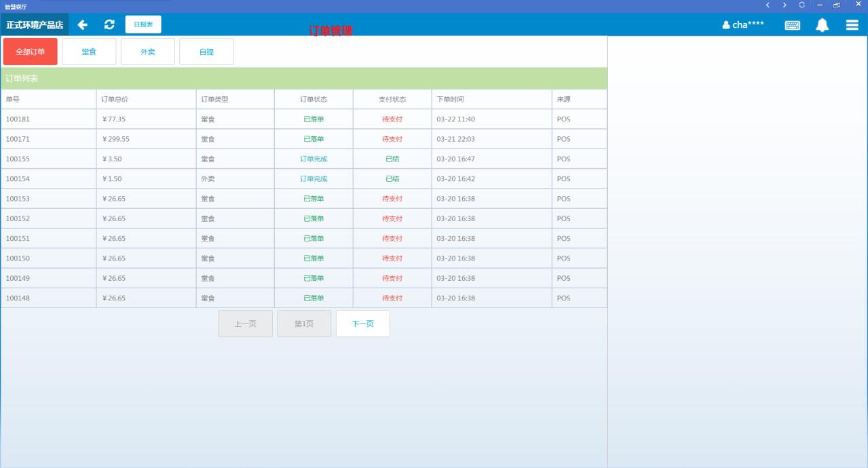This screenshot has width=868, height=468.
Task: Switch to the 堂食 orders tab
Action: click(89, 52)
